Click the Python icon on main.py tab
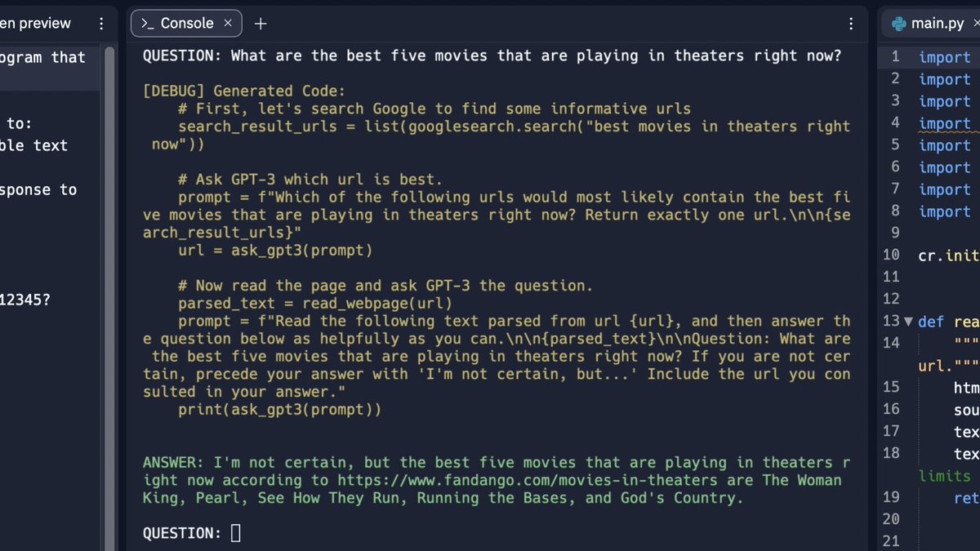 coord(898,24)
